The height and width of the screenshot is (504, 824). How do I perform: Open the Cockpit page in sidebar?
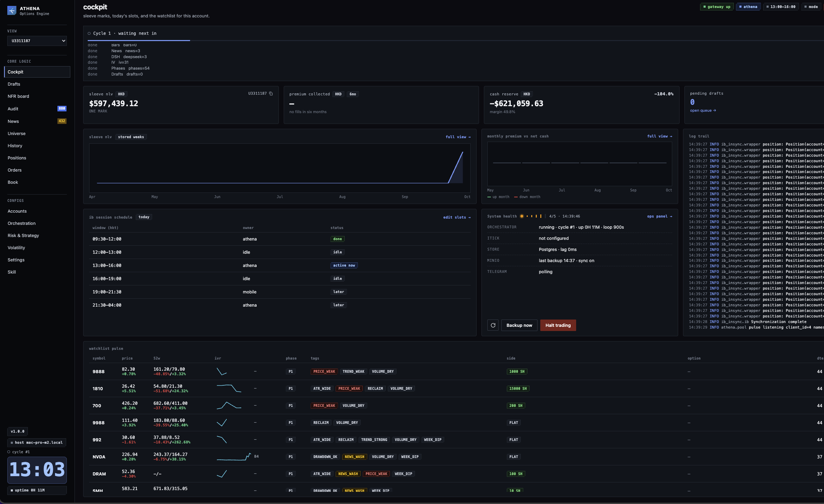(37, 72)
